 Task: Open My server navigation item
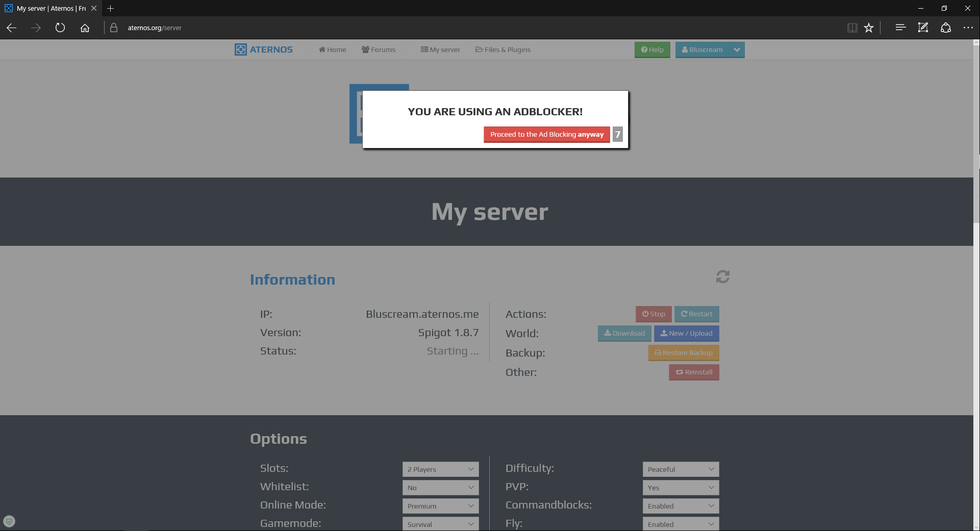pos(440,49)
